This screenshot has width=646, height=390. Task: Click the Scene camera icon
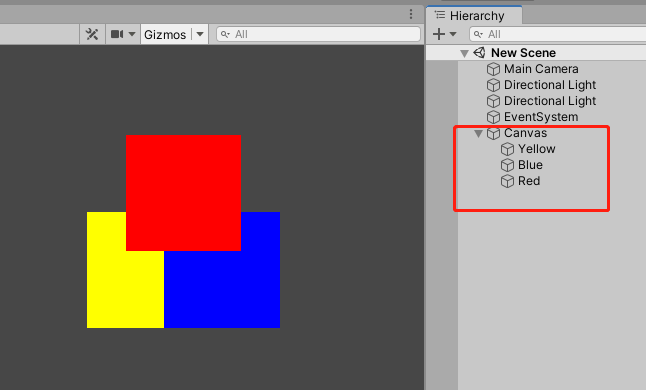[x=117, y=34]
